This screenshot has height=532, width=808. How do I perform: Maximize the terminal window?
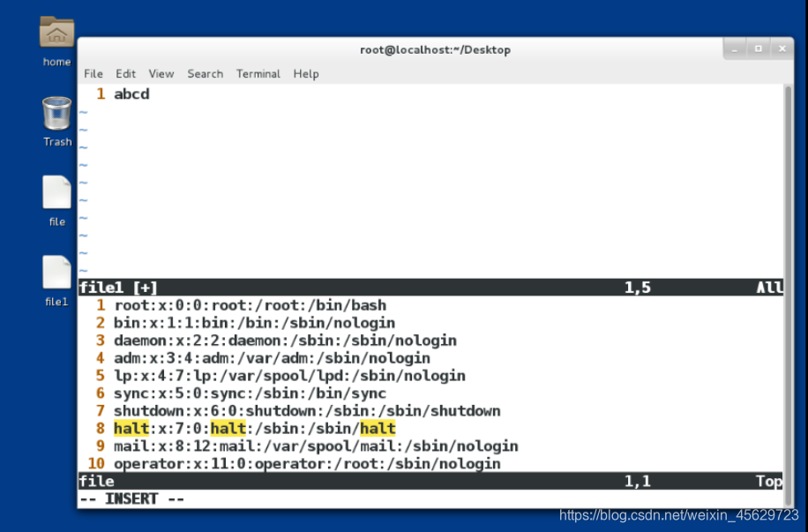tap(758, 49)
